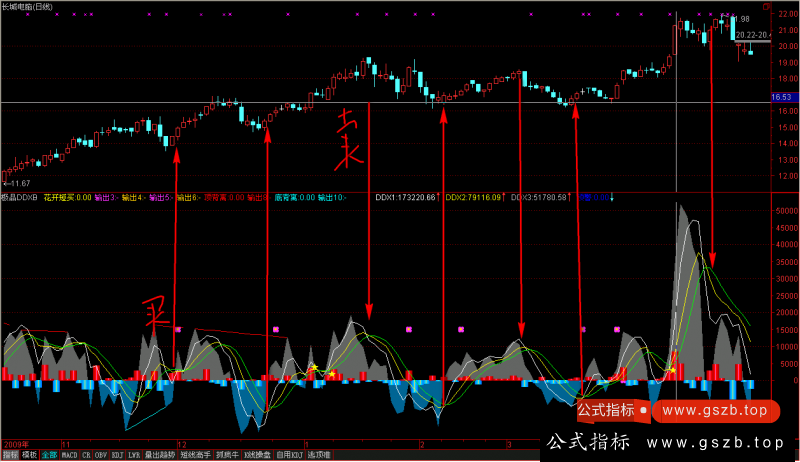The width and height of the screenshot is (800, 462).
Task: Select the 全部 filter tab
Action: (49, 455)
